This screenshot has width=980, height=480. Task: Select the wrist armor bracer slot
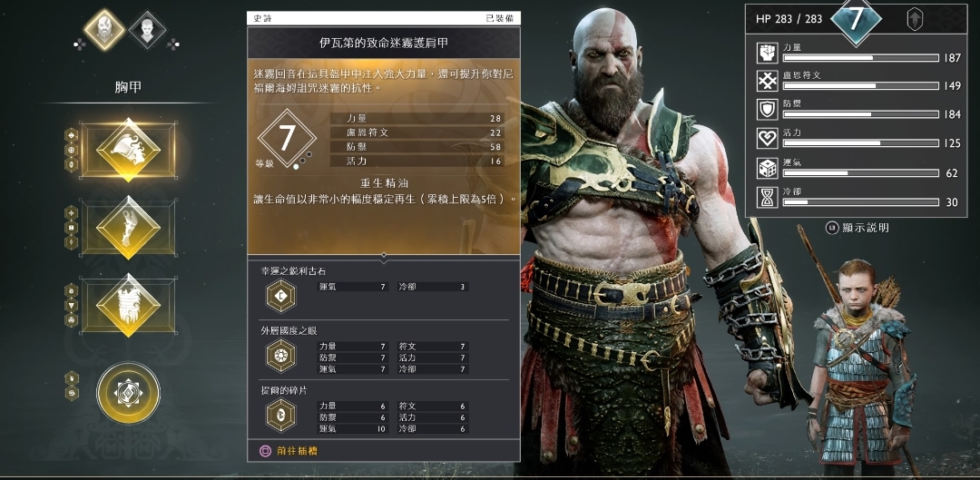[x=128, y=228]
